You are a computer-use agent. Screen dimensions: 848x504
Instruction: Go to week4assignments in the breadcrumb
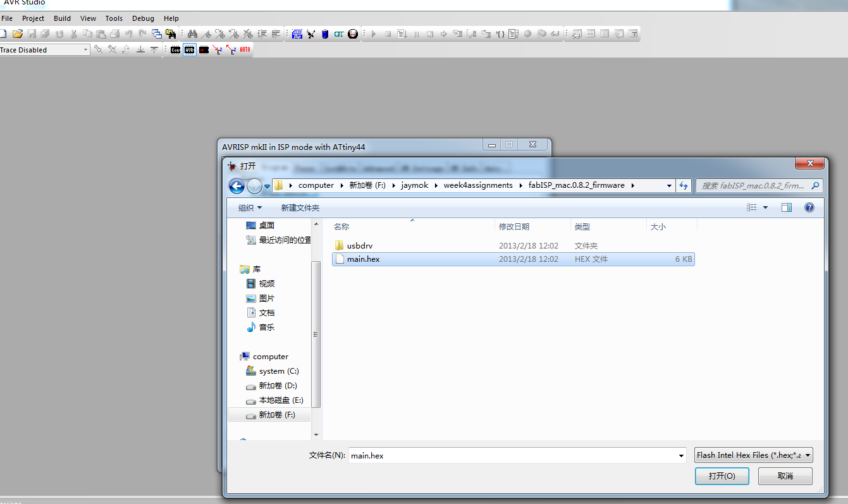click(478, 186)
